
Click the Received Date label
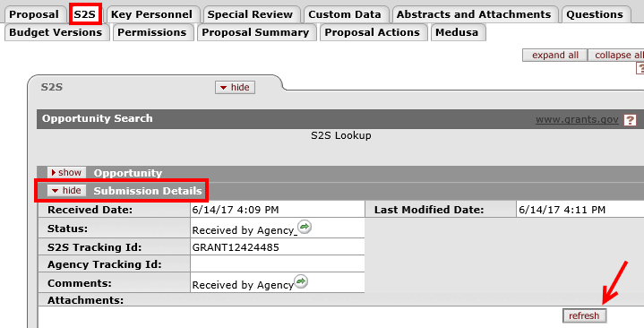coord(90,210)
